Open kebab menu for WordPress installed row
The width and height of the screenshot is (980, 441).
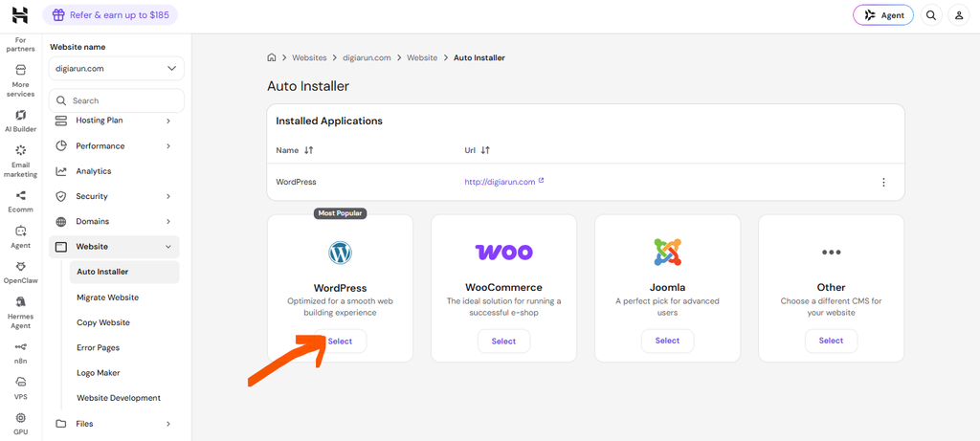(x=883, y=183)
